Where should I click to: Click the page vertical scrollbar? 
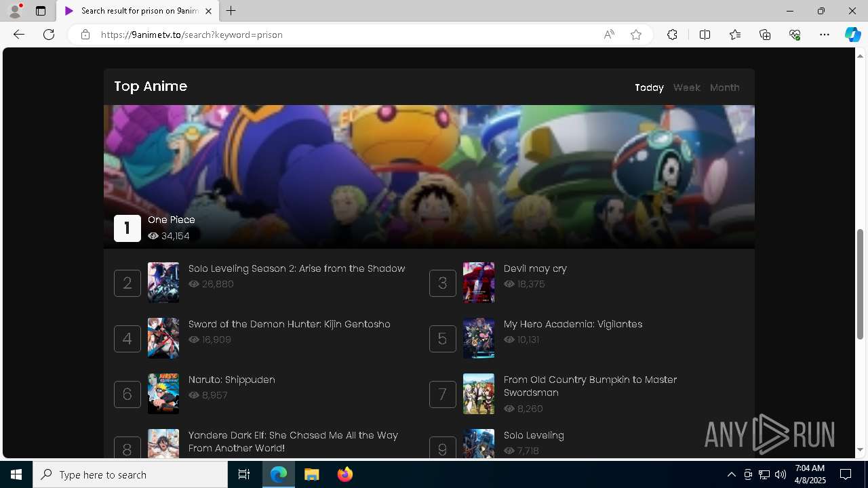point(861,285)
